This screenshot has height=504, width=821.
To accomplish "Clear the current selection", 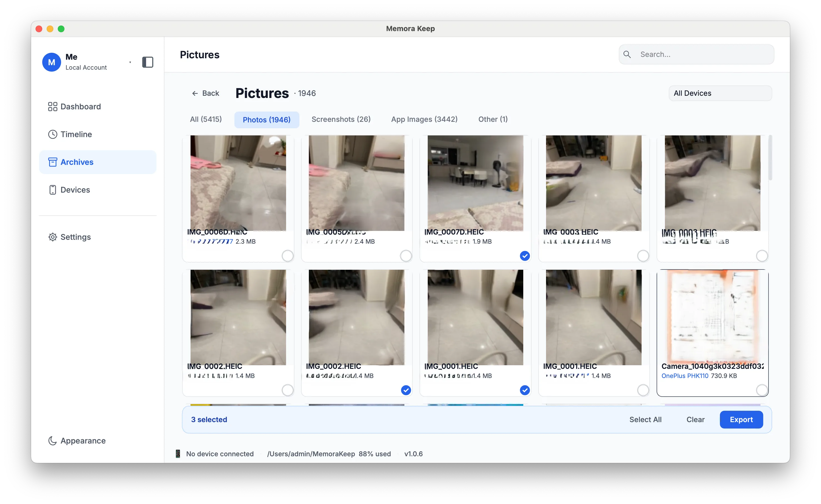I will [x=695, y=420].
